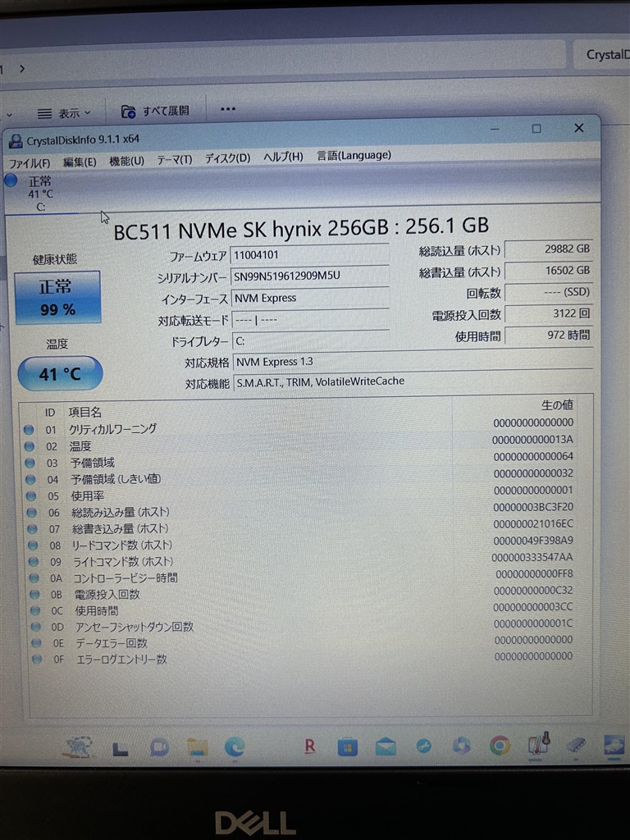Click the status dot for 0E データエラー回数
The width and height of the screenshot is (630, 840).
point(36,643)
